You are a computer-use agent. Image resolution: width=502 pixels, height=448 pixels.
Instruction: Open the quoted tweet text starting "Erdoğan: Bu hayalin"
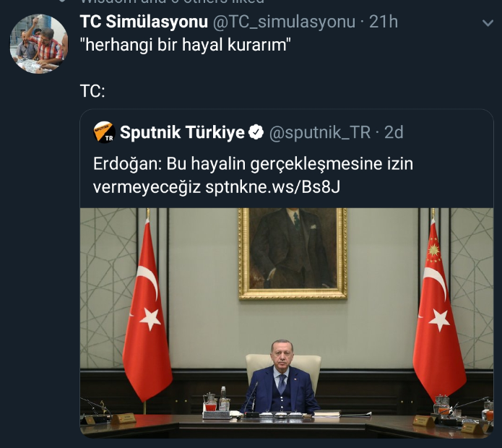pos(253,175)
